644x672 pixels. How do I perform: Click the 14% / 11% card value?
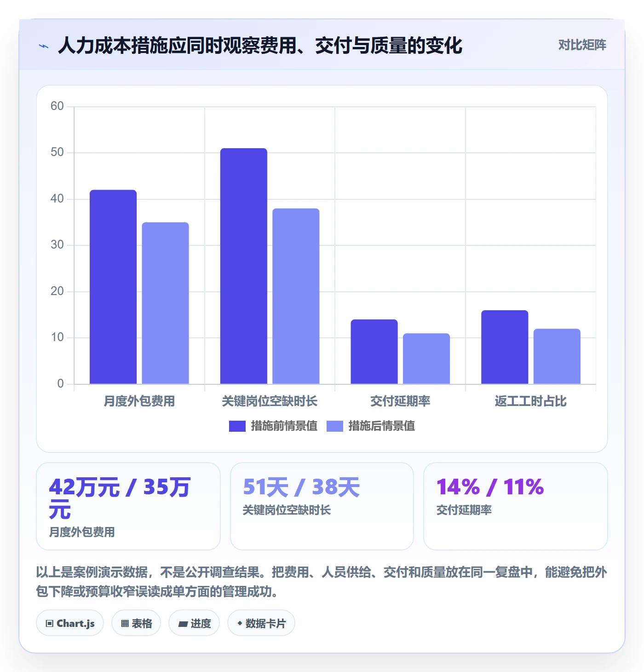coord(490,487)
